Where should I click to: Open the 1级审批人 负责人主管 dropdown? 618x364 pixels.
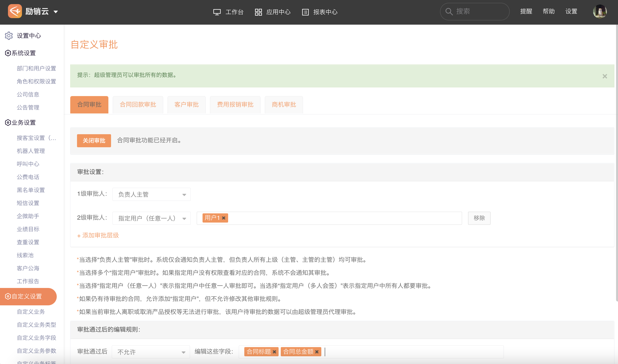[x=151, y=194]
